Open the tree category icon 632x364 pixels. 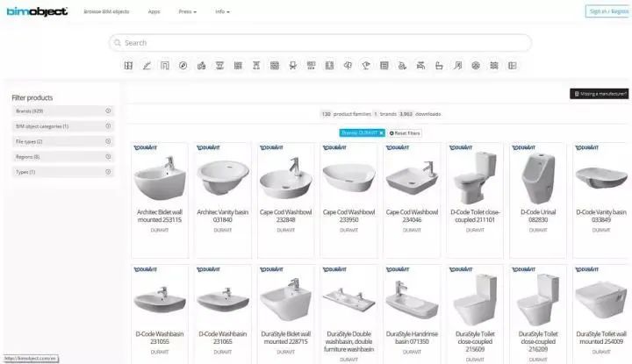point(348,66)
